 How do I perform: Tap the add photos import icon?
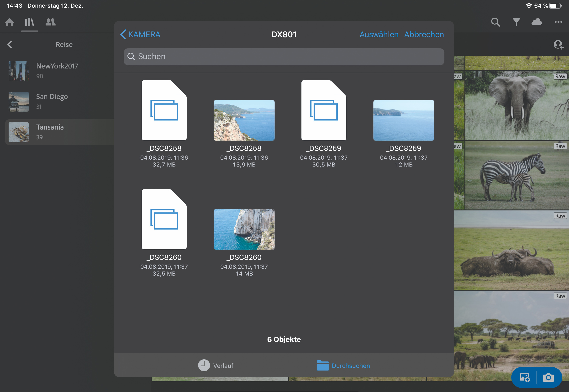(525, 377)
